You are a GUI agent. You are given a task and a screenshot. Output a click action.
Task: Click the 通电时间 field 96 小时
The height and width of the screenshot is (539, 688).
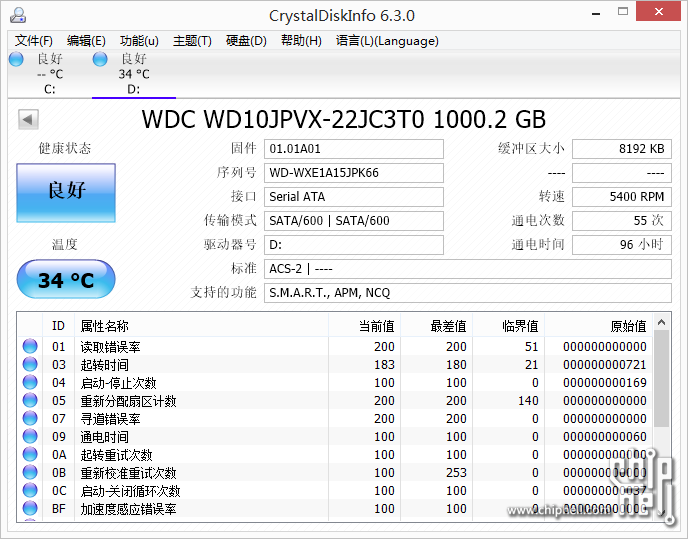pyautogui.click(x=622, y=244)
